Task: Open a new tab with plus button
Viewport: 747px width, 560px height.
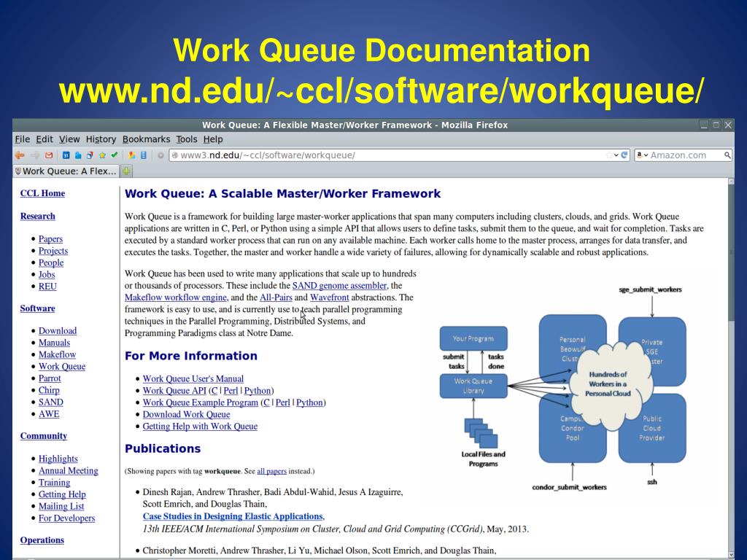Action: point(126,171)
